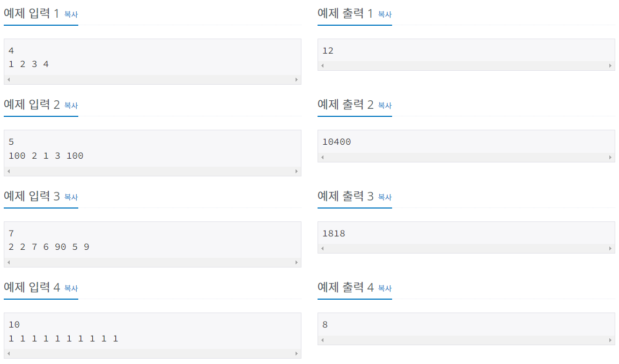Copy example input 1 via 복사 link
This screenshot has width=619, height=364.
pos(71,14)
